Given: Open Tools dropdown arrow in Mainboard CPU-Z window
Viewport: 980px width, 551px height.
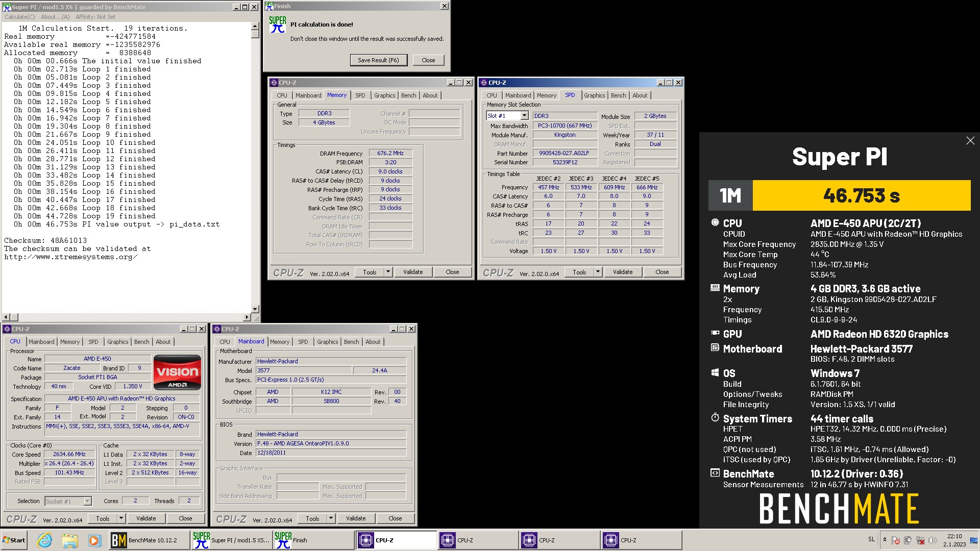Looking at the screenshot, I should click(331, 518).
